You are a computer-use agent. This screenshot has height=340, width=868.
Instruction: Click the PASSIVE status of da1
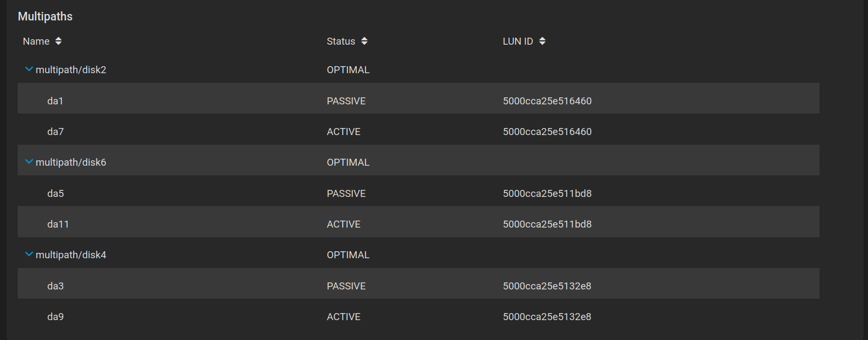click(346, 101)
